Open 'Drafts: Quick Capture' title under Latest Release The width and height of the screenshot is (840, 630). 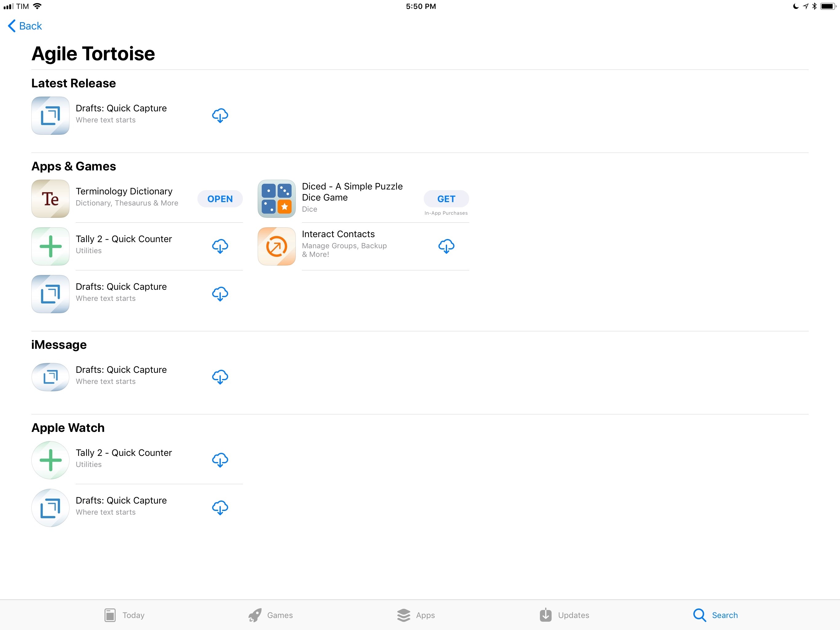pyautogui.click(x=121, y=108)
